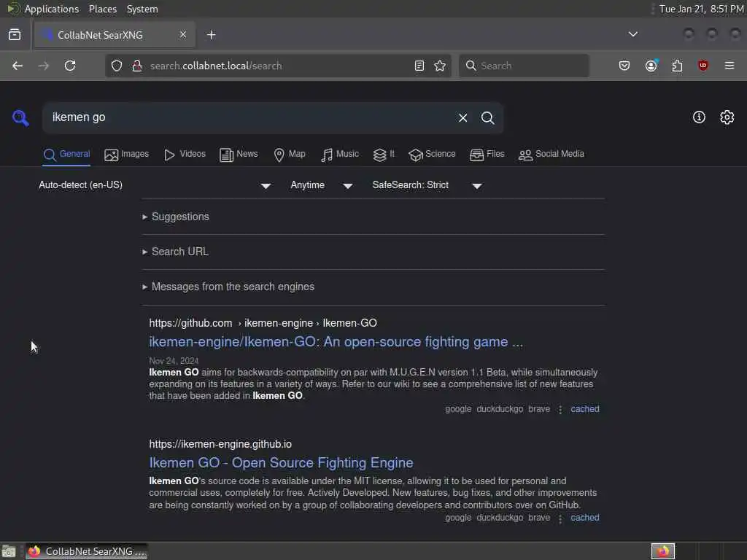This screenshot has width=747, height=560.
Task: Open the Applications menu
Action: [52, 9]
